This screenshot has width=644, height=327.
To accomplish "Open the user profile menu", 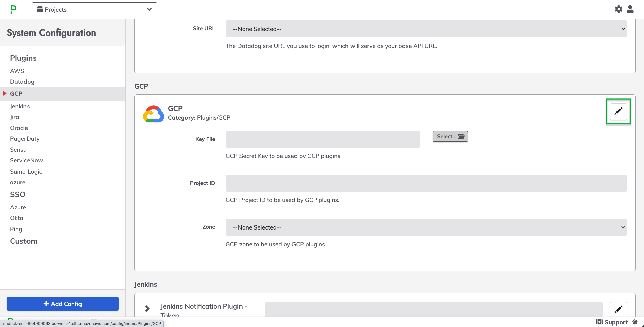I will pos(630,9).
